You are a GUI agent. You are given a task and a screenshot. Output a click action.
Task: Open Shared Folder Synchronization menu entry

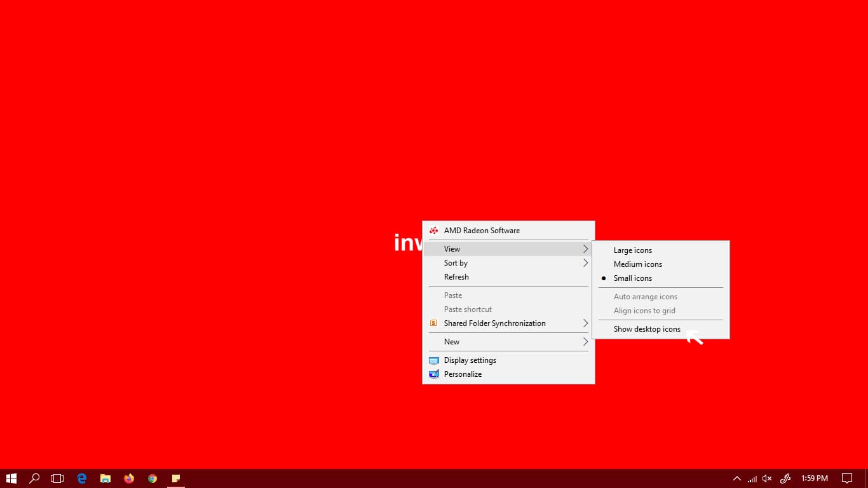click(495, 323)
